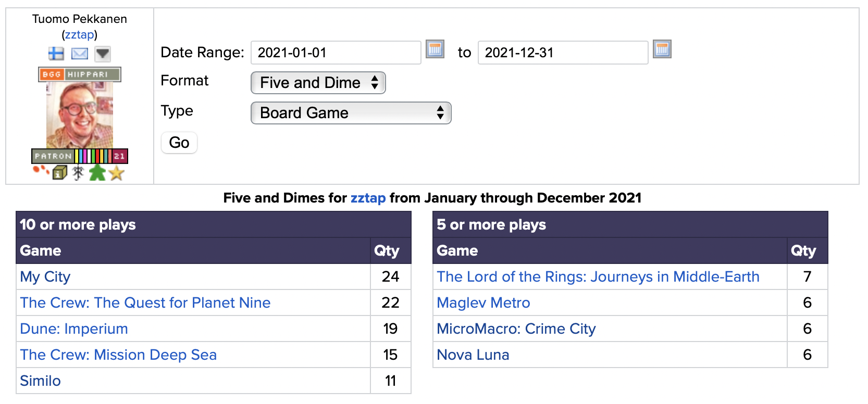
Task: Click the Patron 21 badge
Action: [80, 156]
